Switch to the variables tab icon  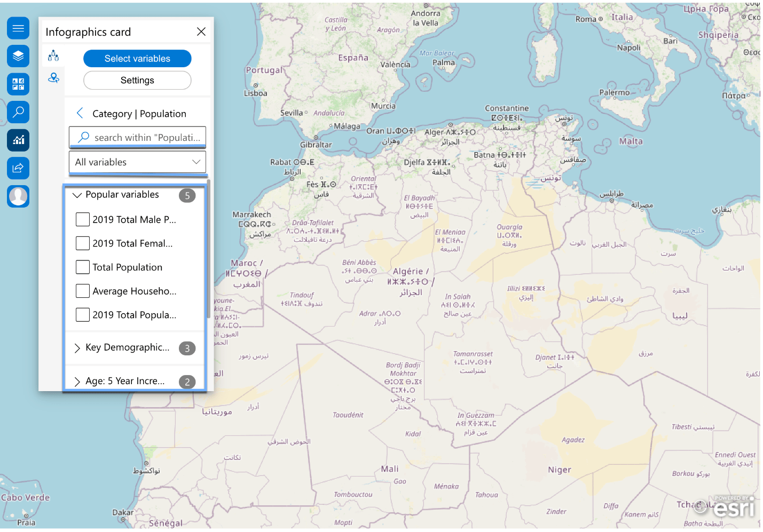(53, 55)
